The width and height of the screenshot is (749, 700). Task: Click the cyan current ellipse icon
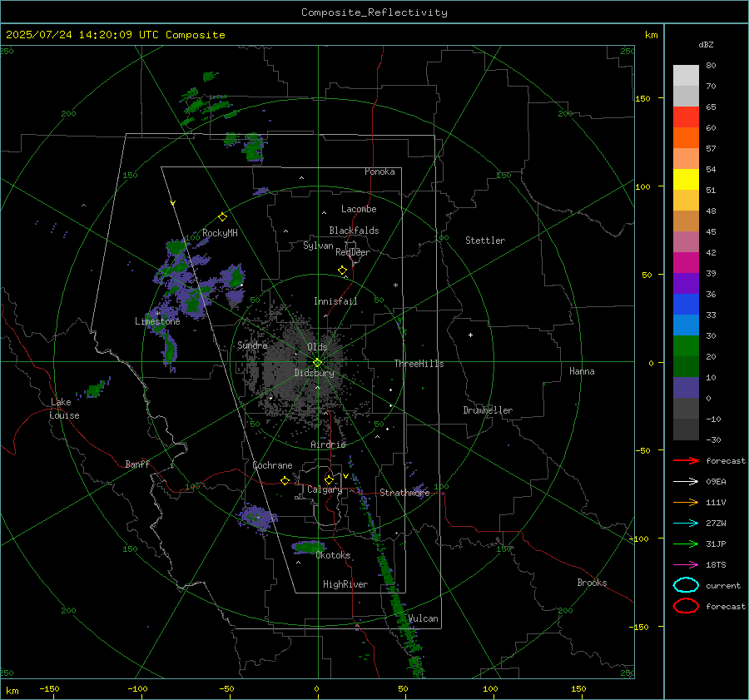pyautogui.click(x=686, y=585)
